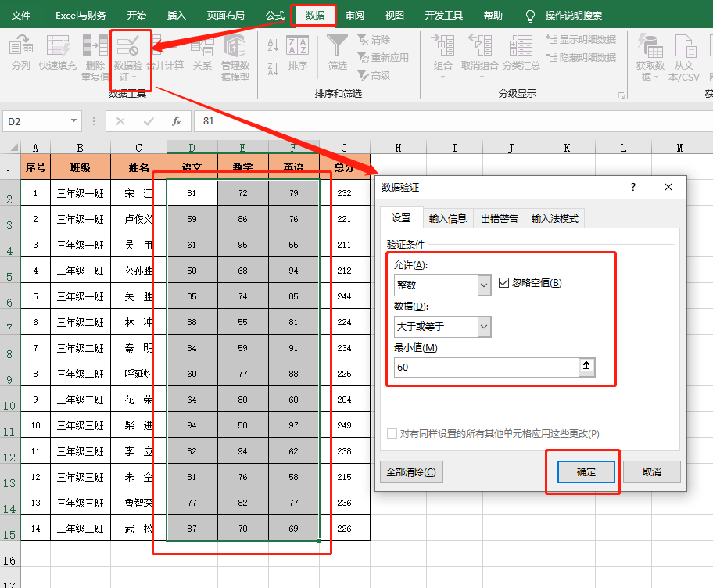Click the 确定 button
Image resolution: width=713 pixels, height=588 pixels.
(586, 471)
